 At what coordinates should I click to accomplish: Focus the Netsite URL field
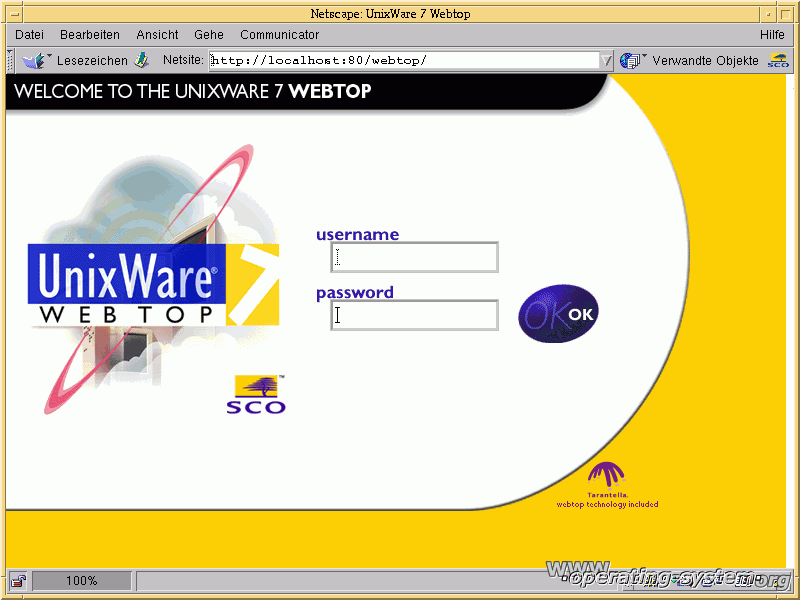pyautogui.click(x=404, y=60)
